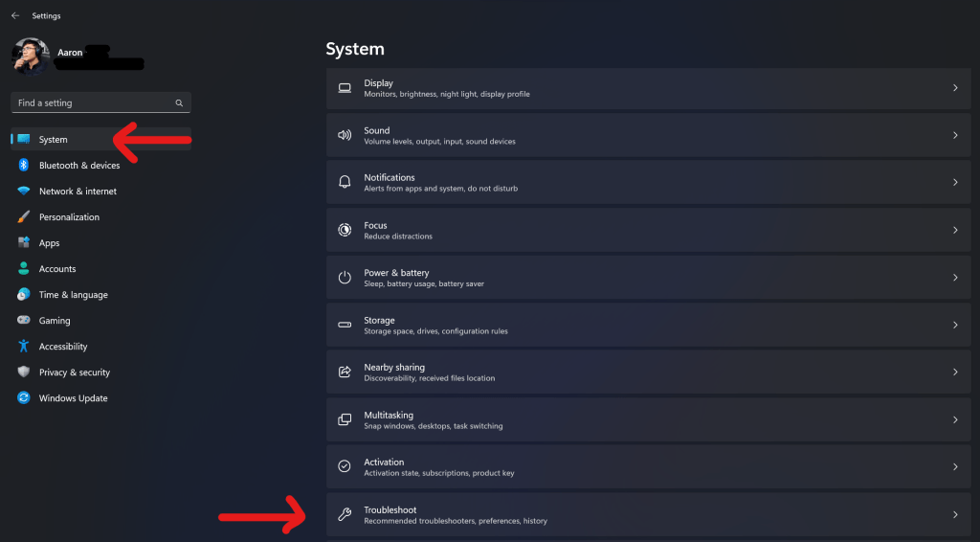Click the Power & battery icon
The width and height of the screenshot is (980, 542).
pyautogui.click(x=345, y=278)
